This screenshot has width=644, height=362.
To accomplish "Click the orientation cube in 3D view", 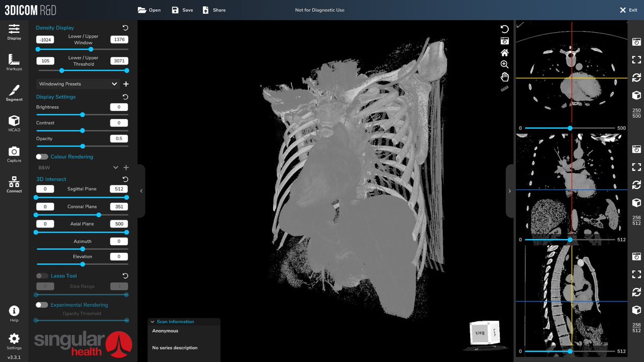I will 486,333.
